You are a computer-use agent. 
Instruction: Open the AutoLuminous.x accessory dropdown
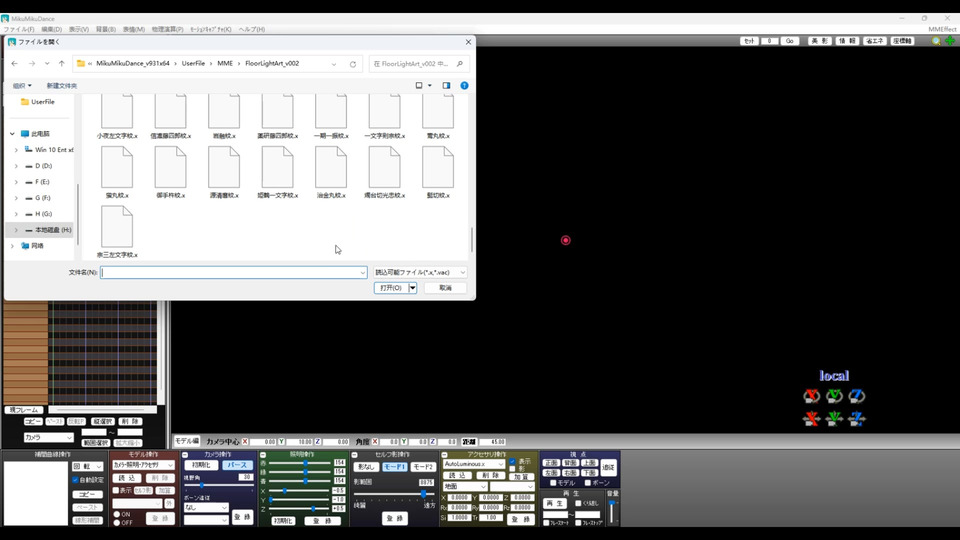473,464
